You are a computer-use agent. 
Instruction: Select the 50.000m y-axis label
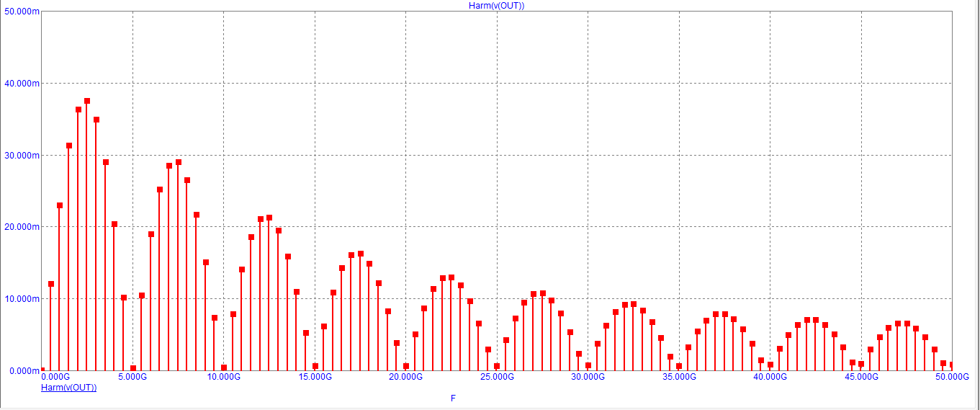(x=22, y=13)
